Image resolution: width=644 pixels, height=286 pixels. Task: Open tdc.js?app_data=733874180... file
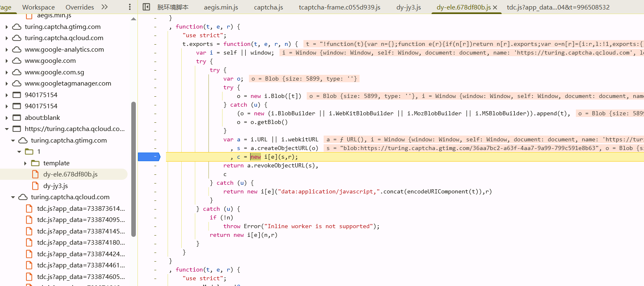(x=81, y=243)
